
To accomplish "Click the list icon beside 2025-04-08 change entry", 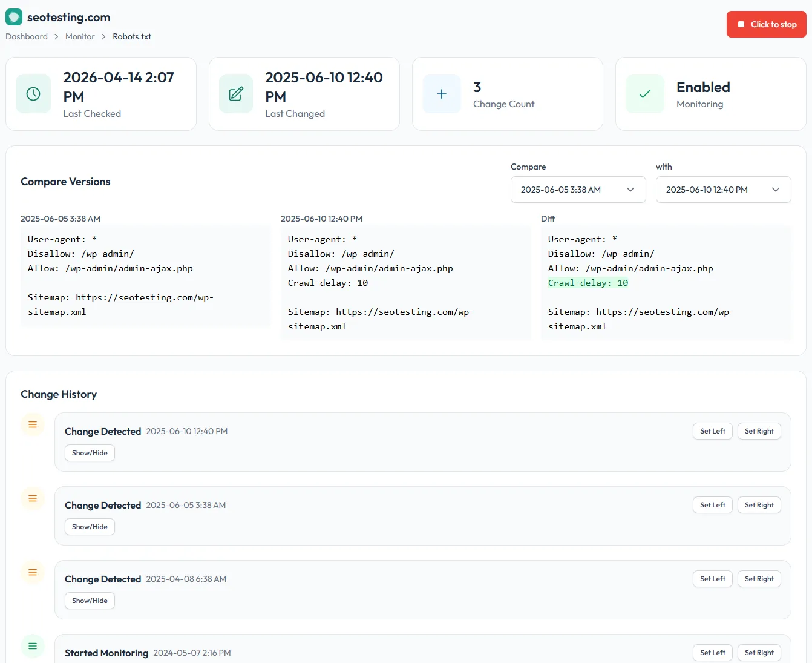I will click(32, 572).
